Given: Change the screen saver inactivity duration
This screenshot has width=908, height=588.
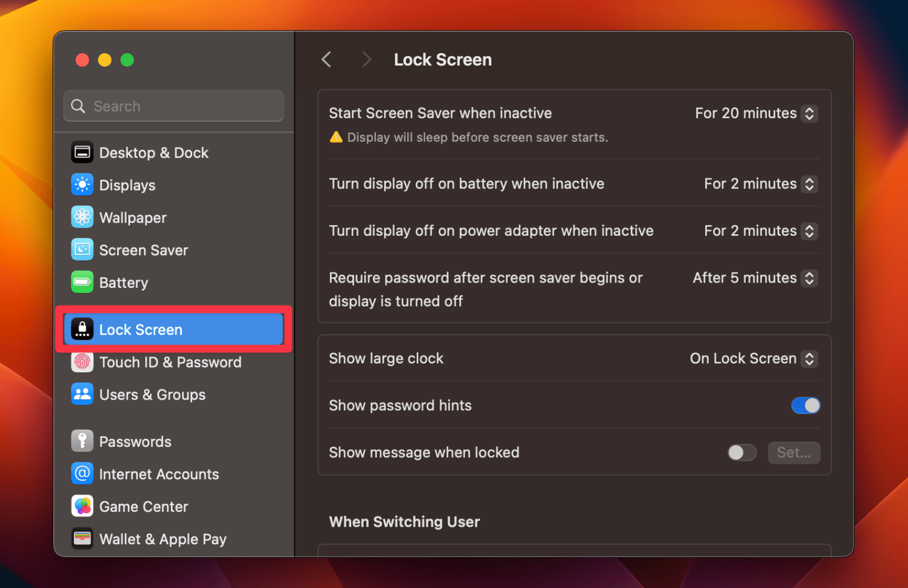Looking at the screenshot, I should tap(809, 113).
